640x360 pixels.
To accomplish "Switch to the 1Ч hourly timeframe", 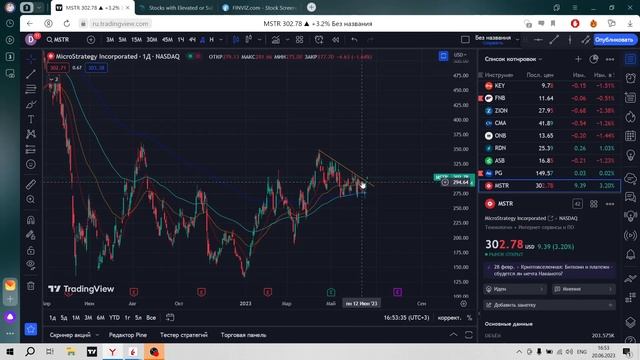I will point(181,40).
